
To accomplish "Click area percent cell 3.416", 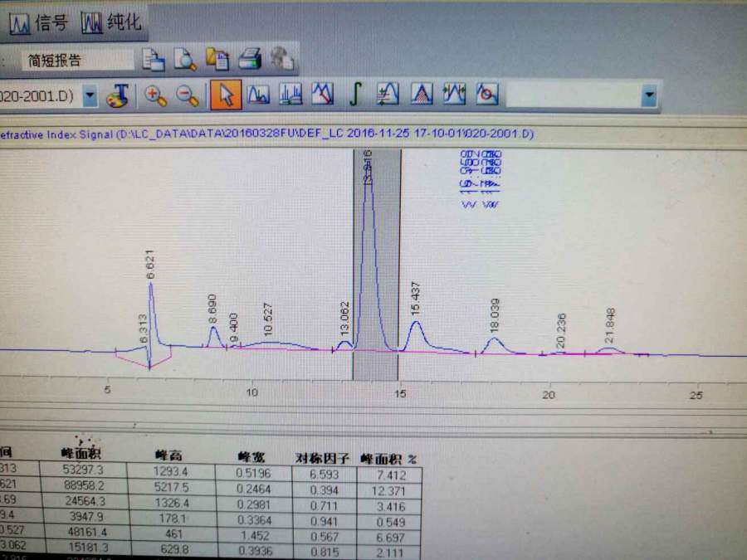I will click(391, 507).
